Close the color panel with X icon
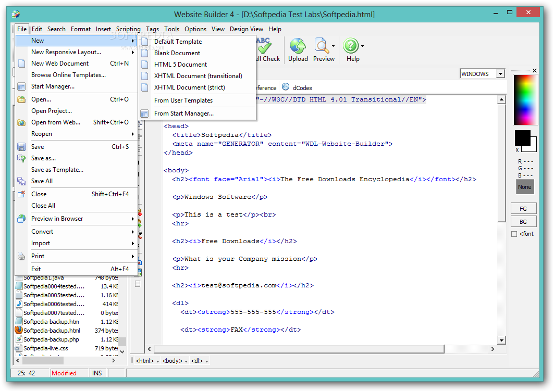The height and width of the screenshot is (392, 554). pyautogui.click(x=535, y=71)
